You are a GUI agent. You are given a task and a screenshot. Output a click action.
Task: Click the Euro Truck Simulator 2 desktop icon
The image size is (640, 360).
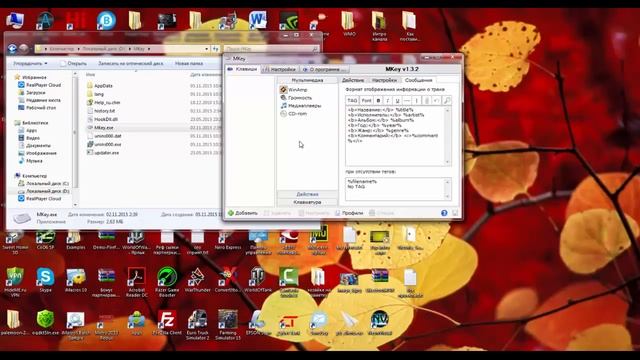click(198, 325)
